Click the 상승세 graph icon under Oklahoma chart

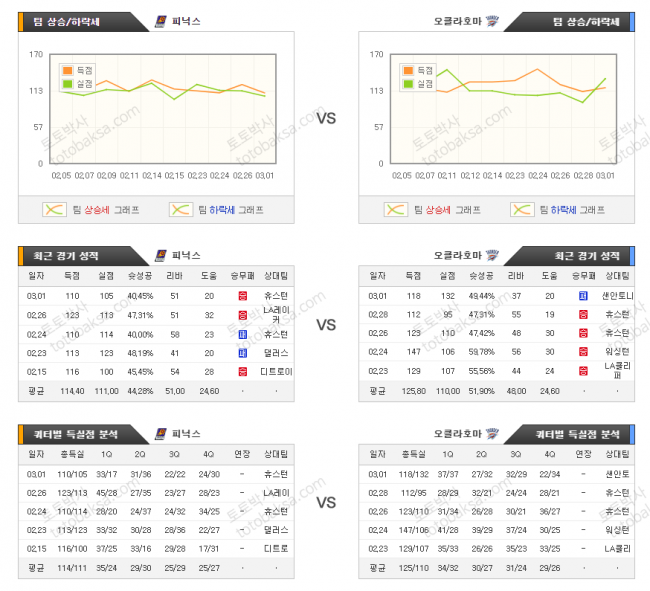(x=396, y=210)
